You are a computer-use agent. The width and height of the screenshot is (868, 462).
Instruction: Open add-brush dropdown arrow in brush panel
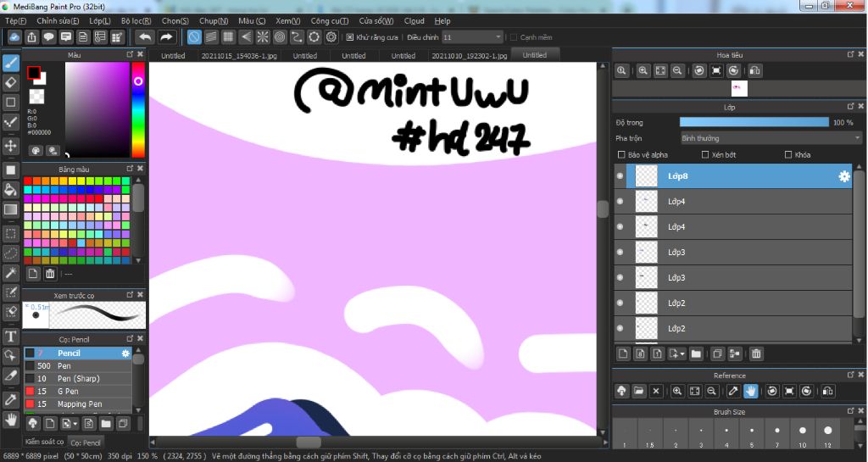(75, 425)
